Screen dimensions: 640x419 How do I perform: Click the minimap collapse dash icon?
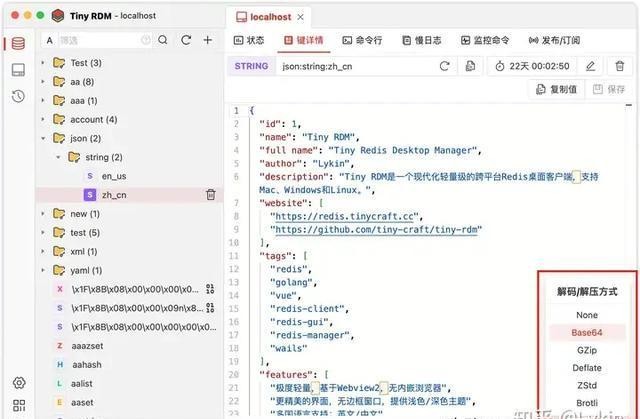[x=629, y=105]
